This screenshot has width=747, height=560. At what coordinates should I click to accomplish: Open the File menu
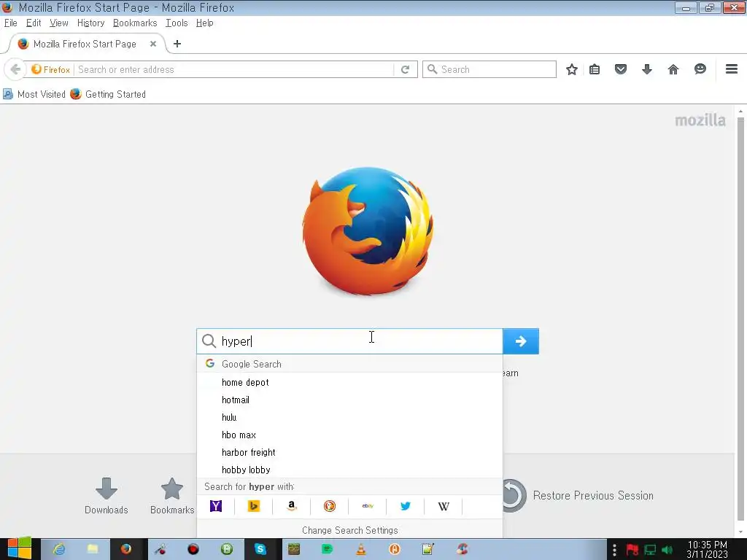coord(10,23)
